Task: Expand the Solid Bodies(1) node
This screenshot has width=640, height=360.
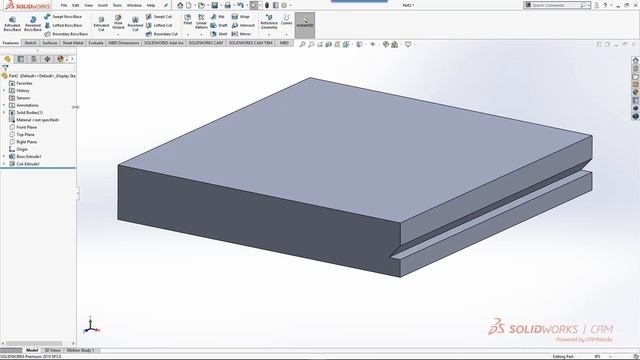Action: coord(4,113)
